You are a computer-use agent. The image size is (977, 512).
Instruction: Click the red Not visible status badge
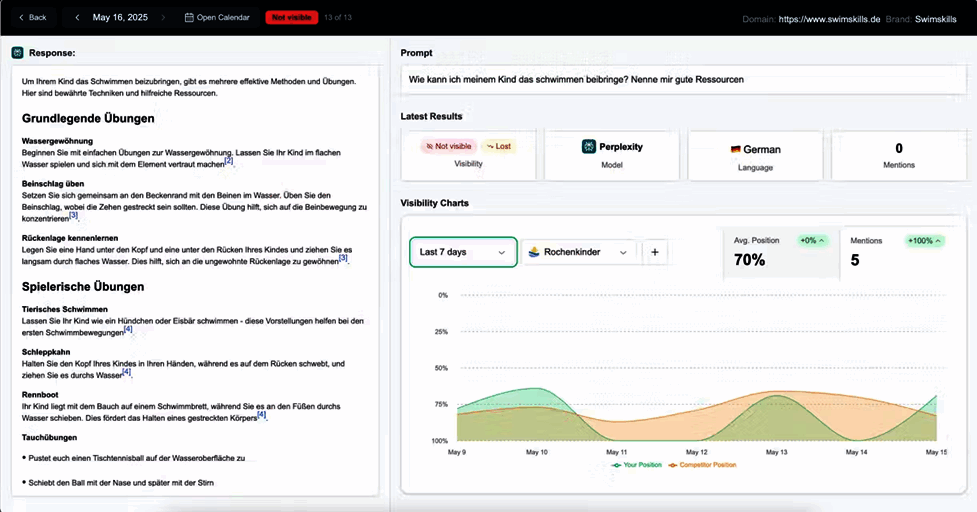[291, 17]
